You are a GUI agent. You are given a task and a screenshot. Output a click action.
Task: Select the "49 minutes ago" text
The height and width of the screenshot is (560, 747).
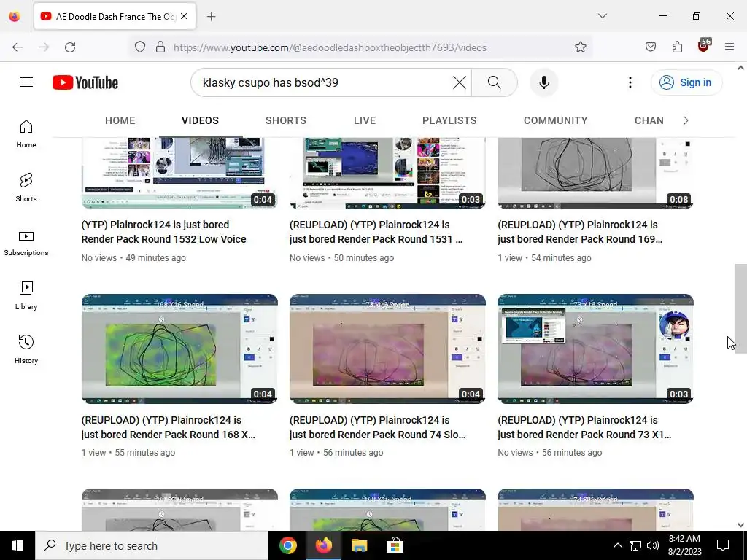coord(156,258)
